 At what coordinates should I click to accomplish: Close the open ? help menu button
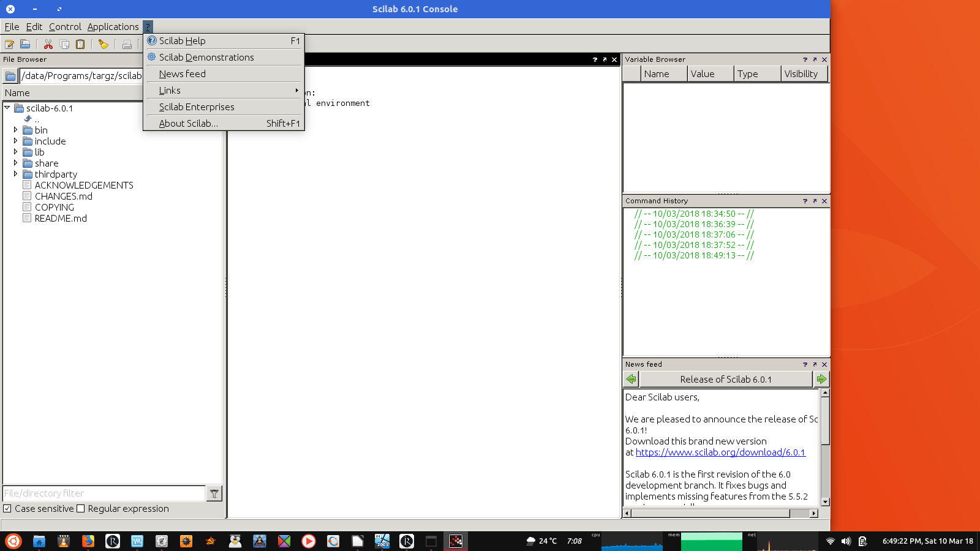point(148,27)
